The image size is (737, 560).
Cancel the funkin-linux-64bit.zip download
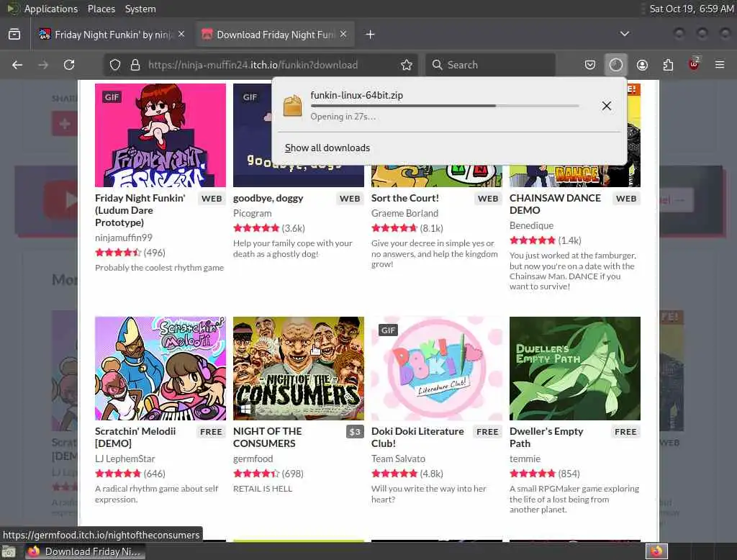click(606, 106)
